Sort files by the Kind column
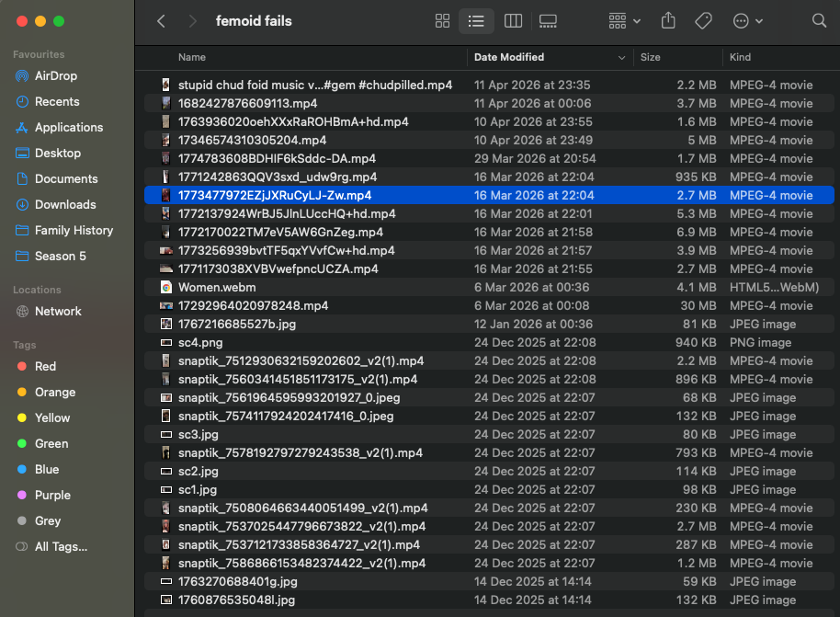840x617 pixels. (x=740, y=57)
